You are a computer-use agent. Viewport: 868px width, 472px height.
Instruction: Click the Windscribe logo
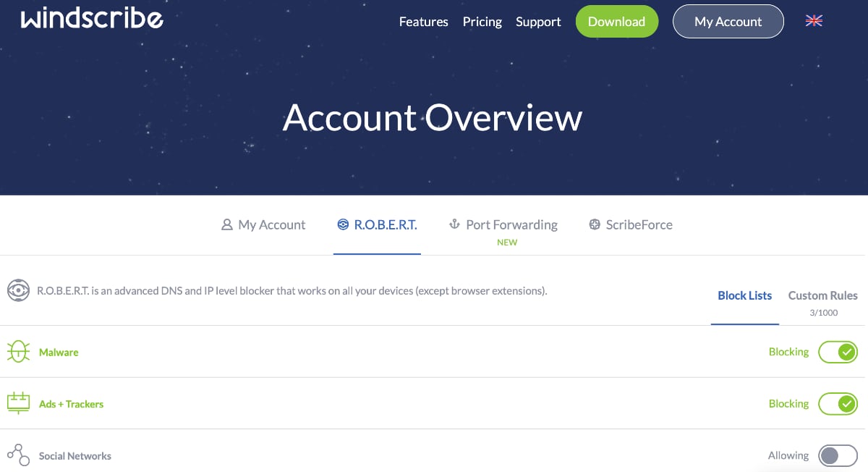[92, 20]
